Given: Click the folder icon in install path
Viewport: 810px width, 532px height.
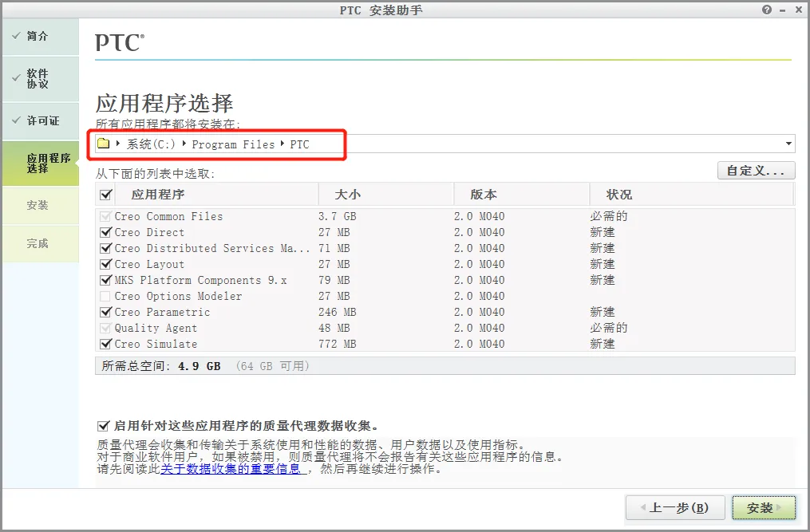Looking at the screenshot, I should point(104,144).
